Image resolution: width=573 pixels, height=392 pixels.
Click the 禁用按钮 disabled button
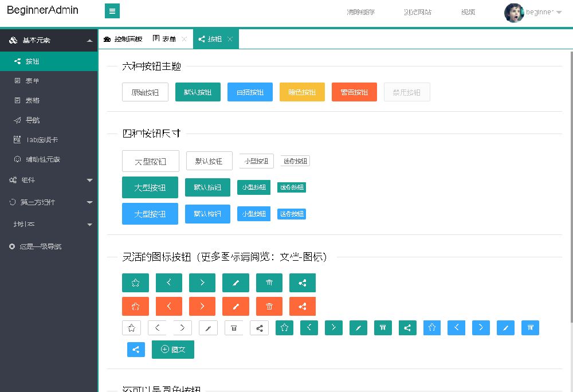(x=407, y=92)
